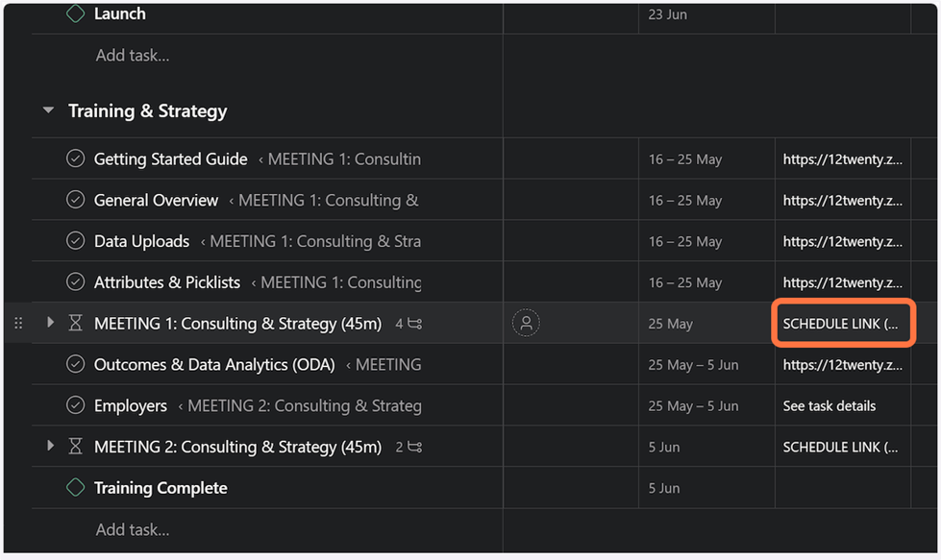The image size is (941, 560).
Task: Click the subtask count icon on MEETING 2
Action: point(414,447)
